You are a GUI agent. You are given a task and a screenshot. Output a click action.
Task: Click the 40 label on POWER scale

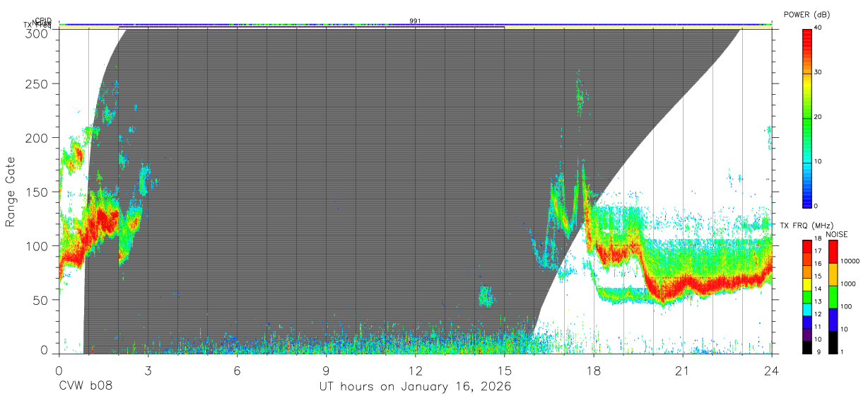(x=819, y=28)
